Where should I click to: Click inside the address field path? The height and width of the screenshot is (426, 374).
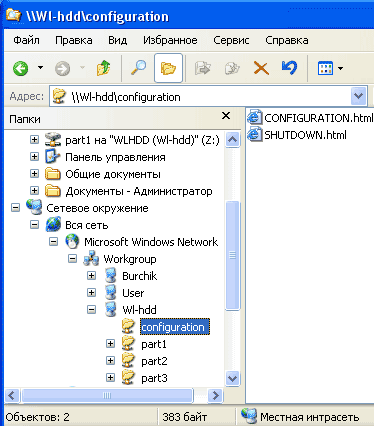tap(200, 97)
